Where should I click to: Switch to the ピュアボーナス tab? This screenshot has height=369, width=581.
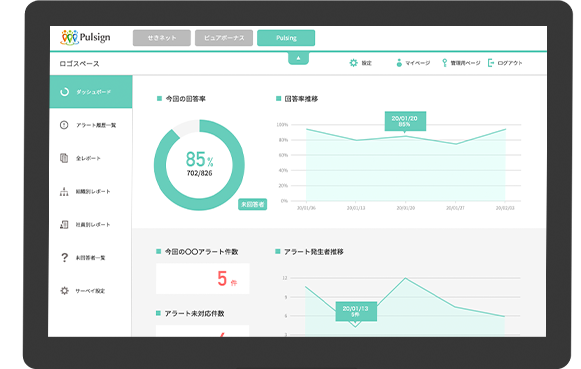point(224,38)
